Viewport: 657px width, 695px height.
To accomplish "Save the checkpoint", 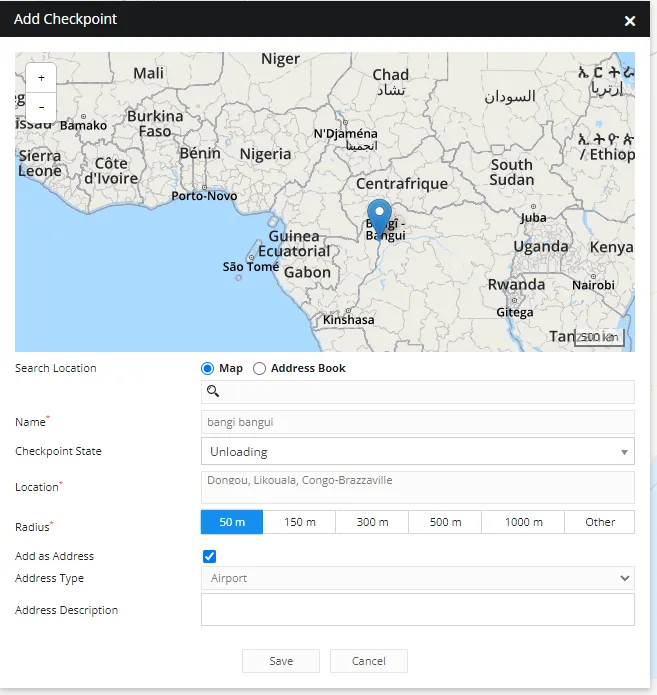I will [281, 661].
